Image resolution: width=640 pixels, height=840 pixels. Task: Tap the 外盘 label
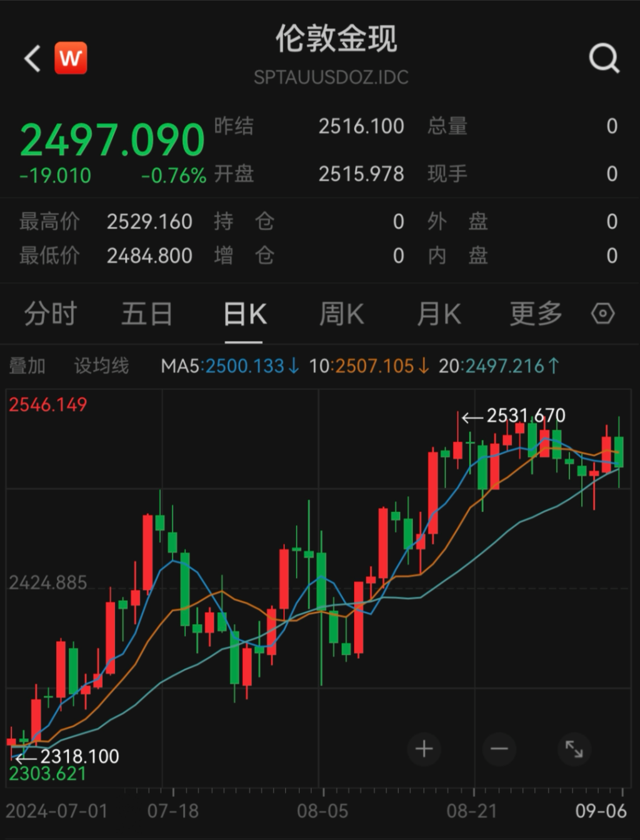[458, 222]
